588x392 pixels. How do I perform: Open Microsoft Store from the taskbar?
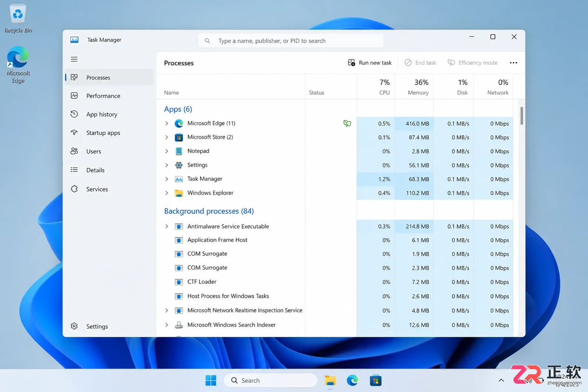click(375, 381)
